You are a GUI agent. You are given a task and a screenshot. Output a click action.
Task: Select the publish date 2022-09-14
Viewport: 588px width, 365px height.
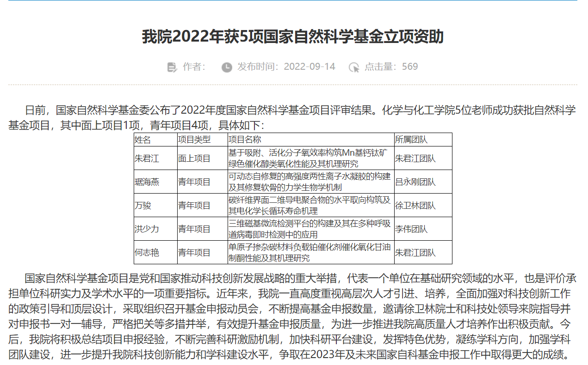(x=309, y=67)
